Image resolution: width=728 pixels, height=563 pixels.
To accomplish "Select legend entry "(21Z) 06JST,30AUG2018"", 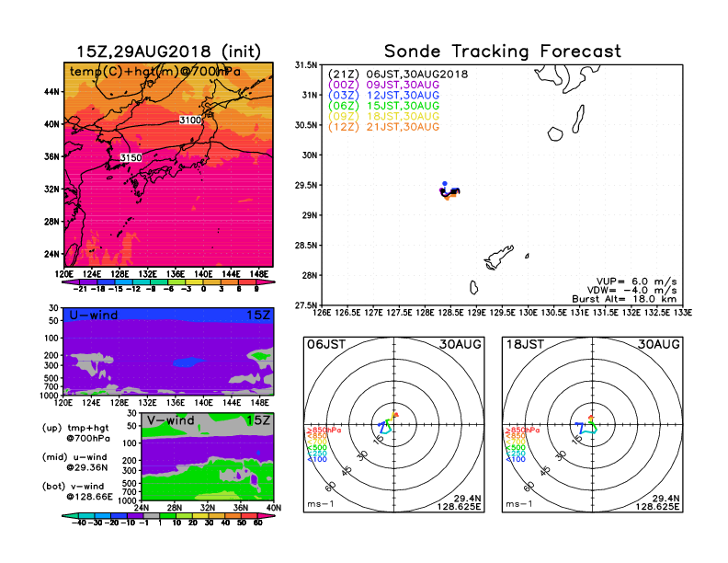I will tap(398, 75).
